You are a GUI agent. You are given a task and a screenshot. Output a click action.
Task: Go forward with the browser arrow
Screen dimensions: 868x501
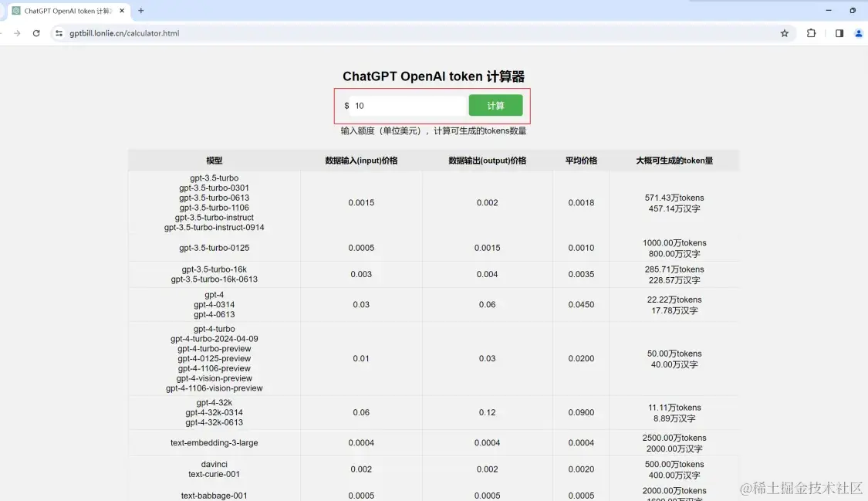click(17, 33)
